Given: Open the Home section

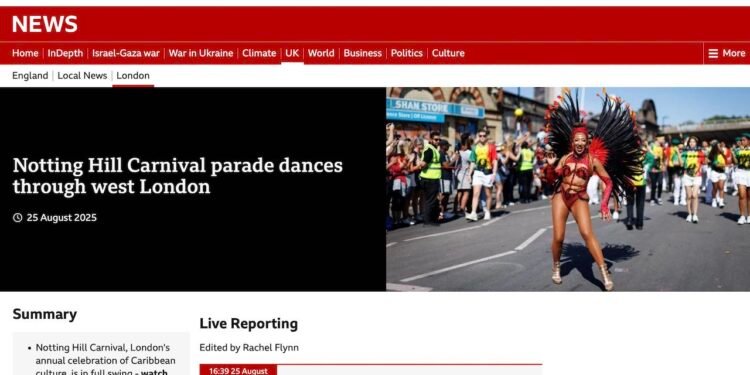Looking at the screenshot, I should pos(25,53).
